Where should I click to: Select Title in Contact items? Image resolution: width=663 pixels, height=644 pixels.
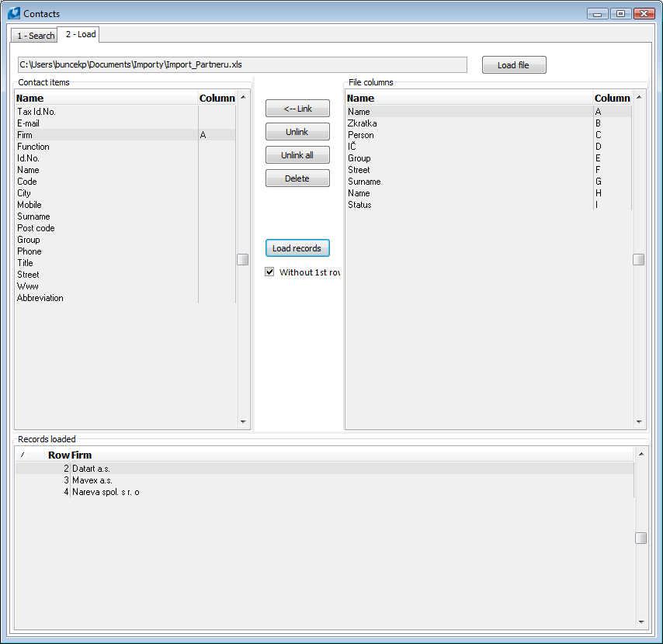pyautogui.click(x=126, y=262)
